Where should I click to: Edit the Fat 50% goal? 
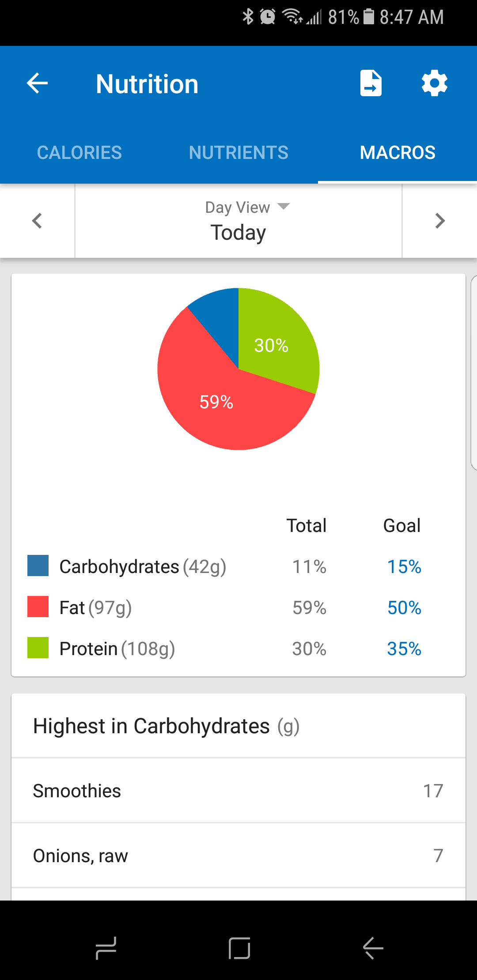click(x=404, y=608)
